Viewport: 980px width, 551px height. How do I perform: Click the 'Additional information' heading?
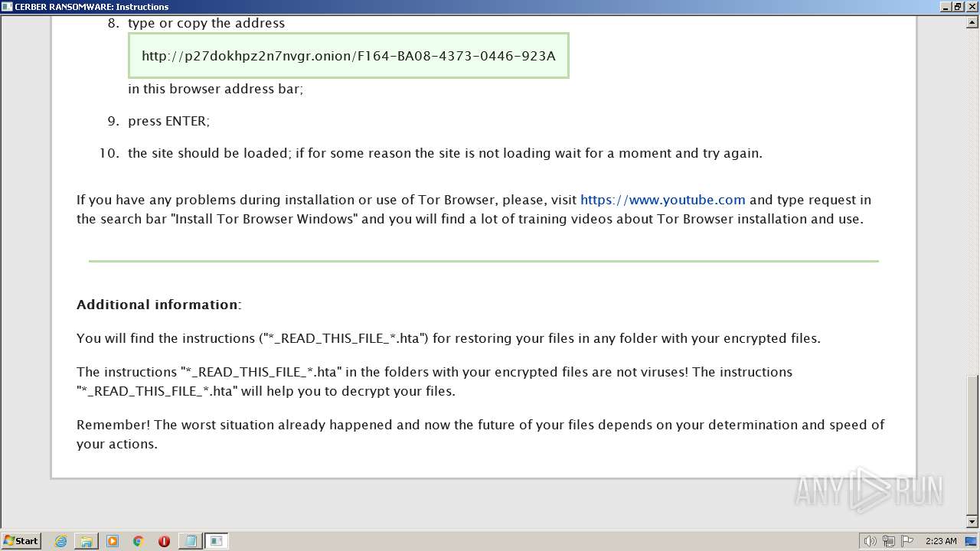coord(158,305)
